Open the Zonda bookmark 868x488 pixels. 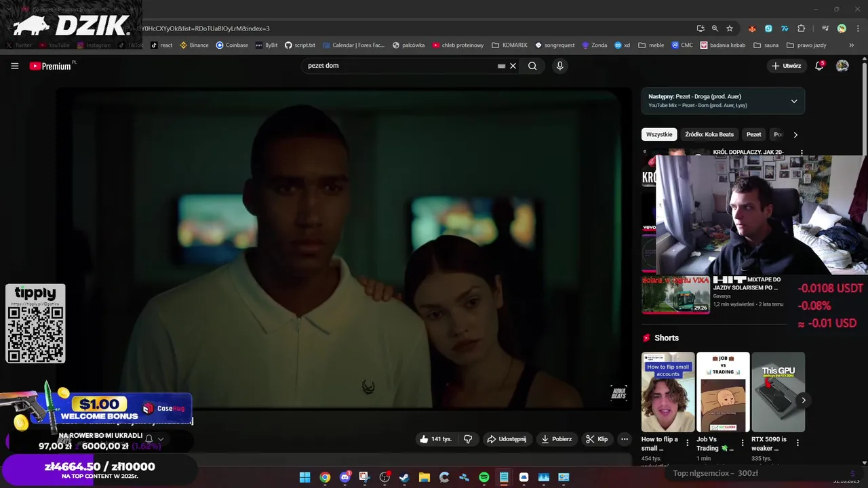[x=593, y=45]
